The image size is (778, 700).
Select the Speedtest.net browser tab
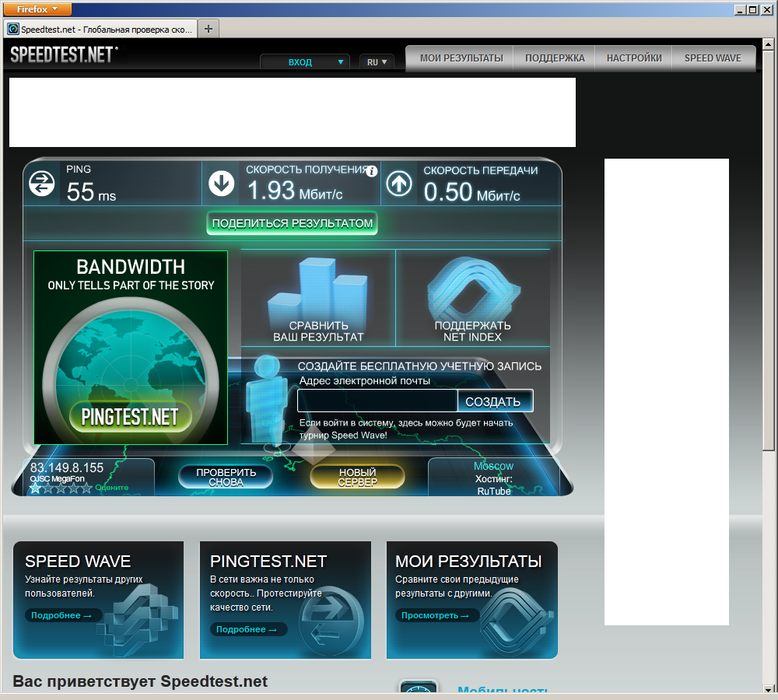point(100,30)
